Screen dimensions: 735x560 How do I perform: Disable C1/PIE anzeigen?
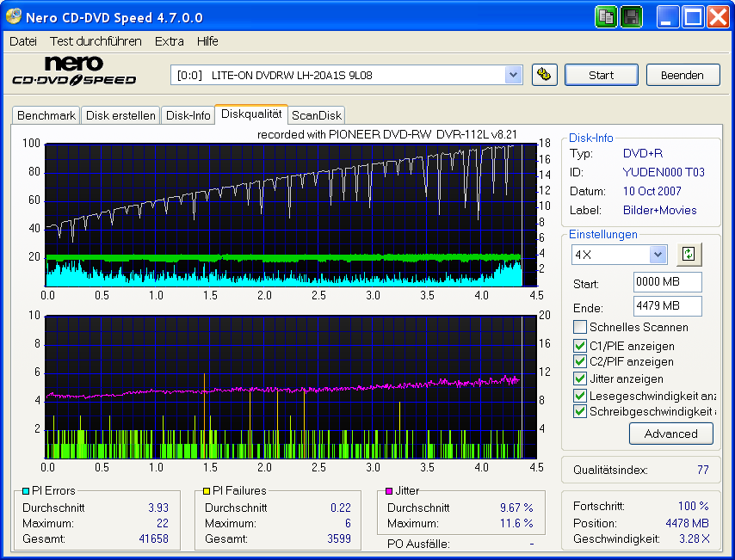pos(580,346)
